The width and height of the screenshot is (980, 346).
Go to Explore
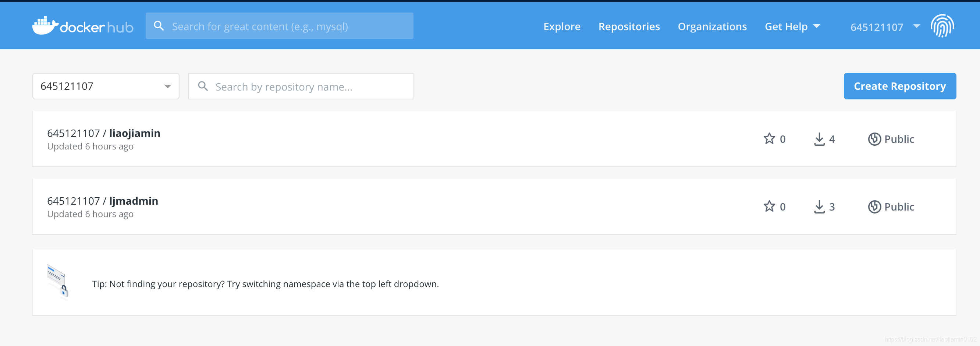(x=562, y=26)
